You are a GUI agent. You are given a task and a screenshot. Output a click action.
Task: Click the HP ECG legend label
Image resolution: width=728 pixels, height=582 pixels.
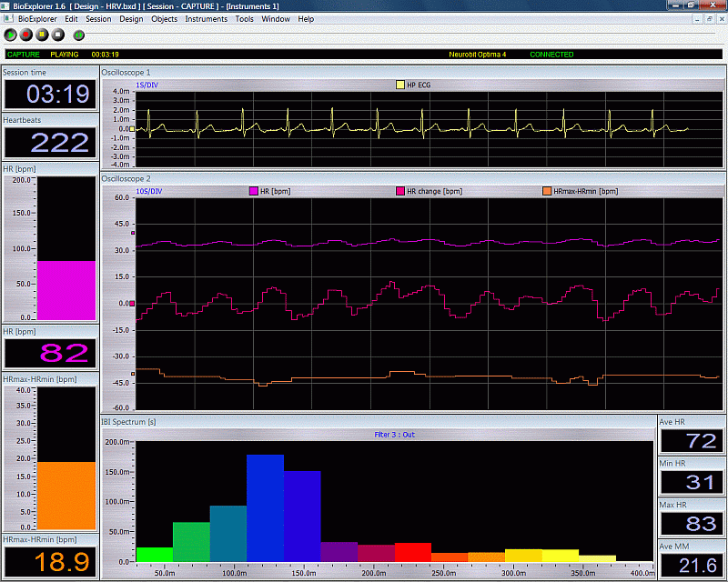419,85
